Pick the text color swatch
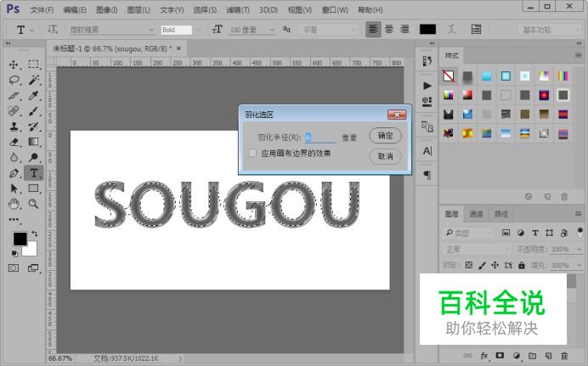This screenshot has height=366, width=588. [x=428, y=29]
